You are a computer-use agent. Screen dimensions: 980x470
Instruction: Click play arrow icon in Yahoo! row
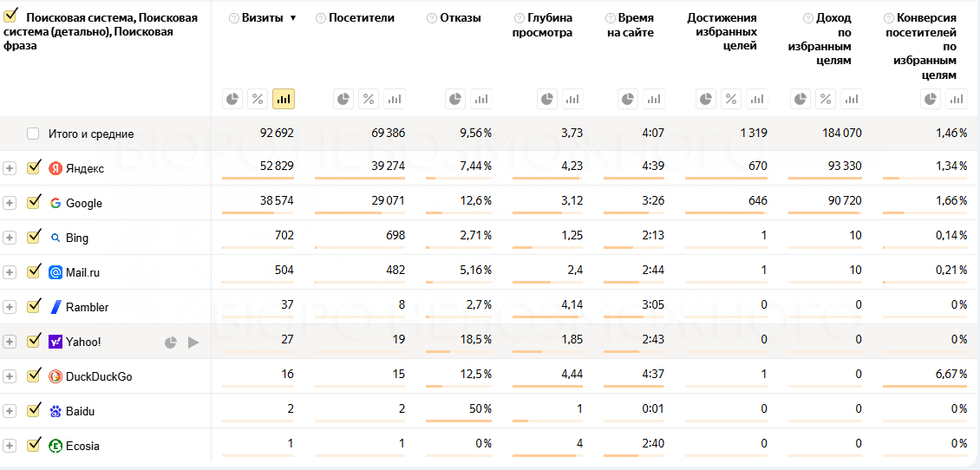coord(193,343)
